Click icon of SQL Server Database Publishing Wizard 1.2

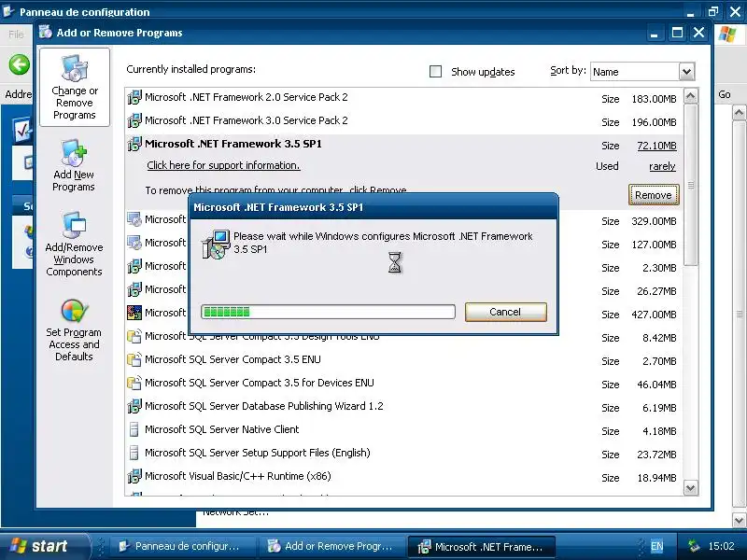(x=134, y=406)
